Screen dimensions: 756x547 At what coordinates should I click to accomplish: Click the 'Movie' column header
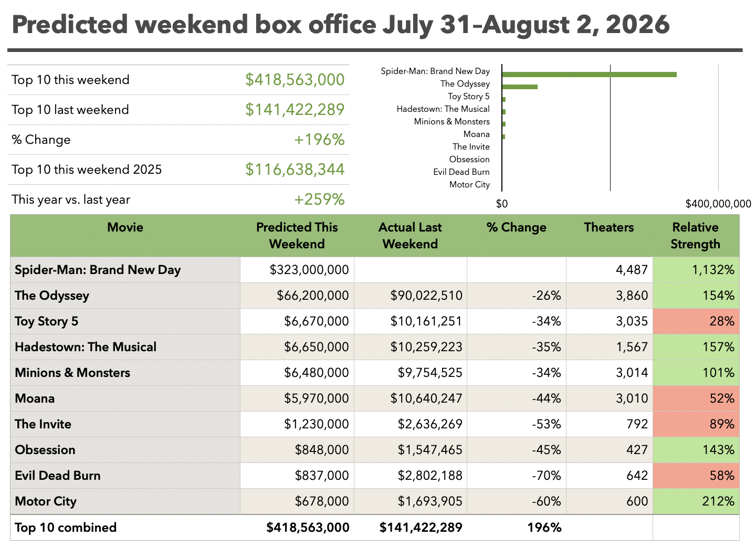(x=125, y=236)
